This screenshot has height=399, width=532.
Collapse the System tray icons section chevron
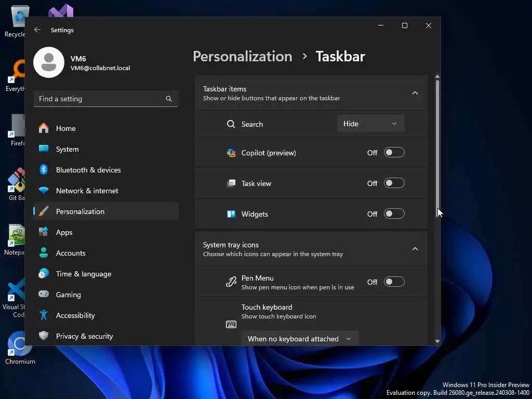click(415, 249)
